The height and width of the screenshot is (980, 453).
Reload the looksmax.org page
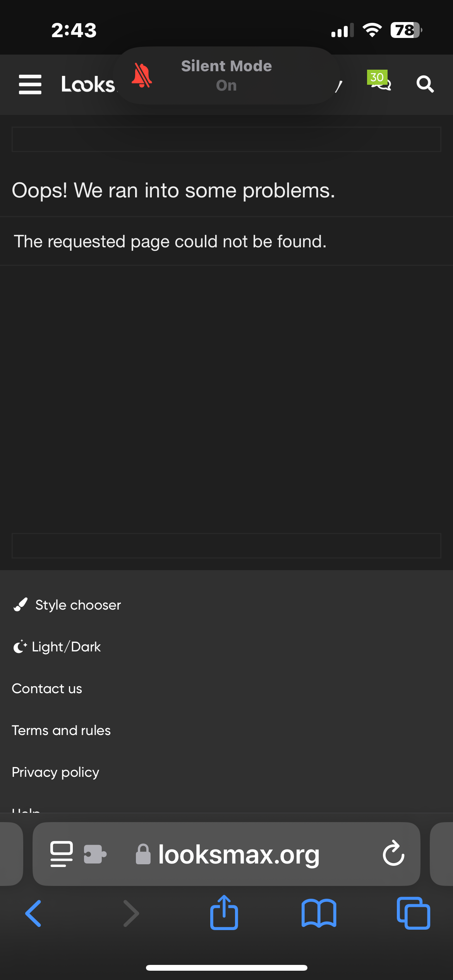pyautogui.click(x=393, y=853)
